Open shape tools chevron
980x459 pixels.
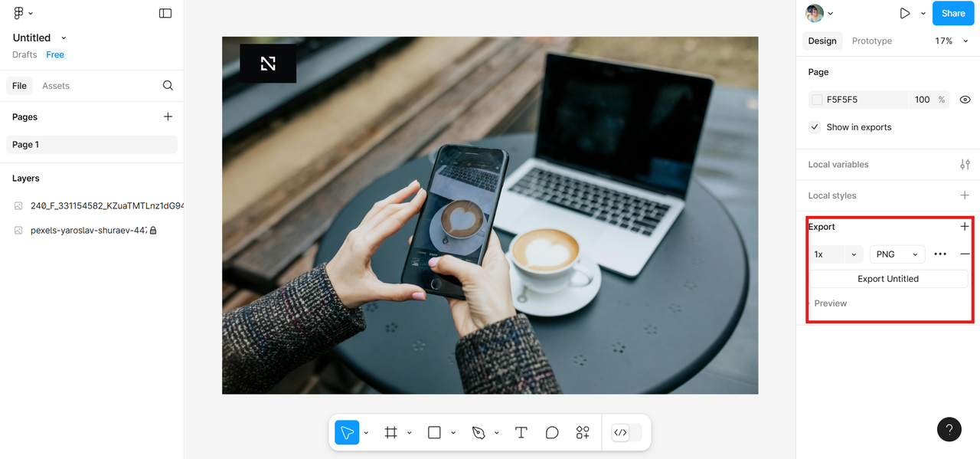coord(452,433)
